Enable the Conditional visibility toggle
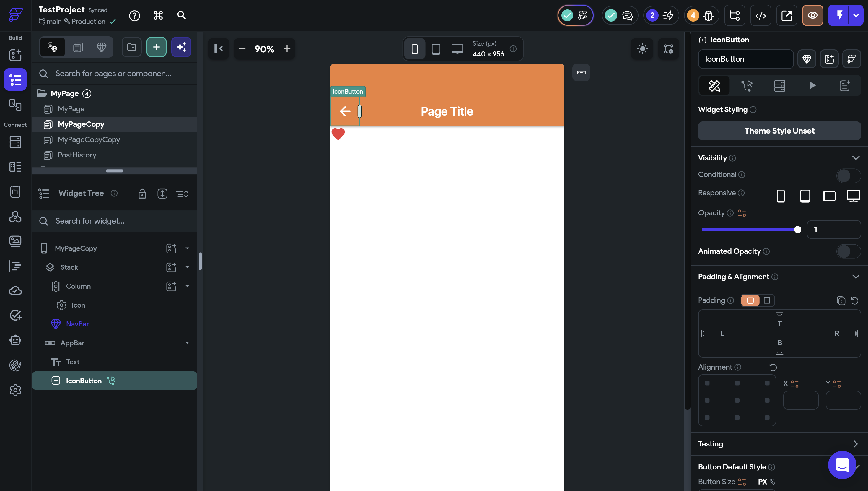Image resolution: width=868 pixels, height=491 pixels. [848, 175]
